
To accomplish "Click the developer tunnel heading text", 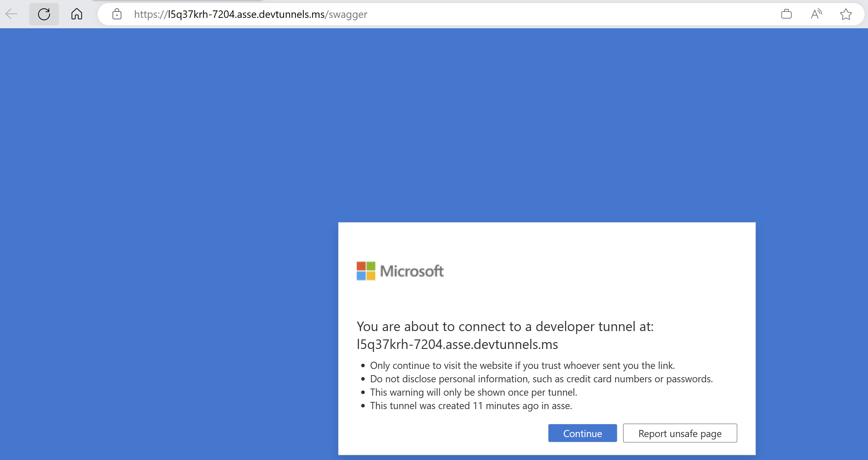I will click(x=505, y=326).
